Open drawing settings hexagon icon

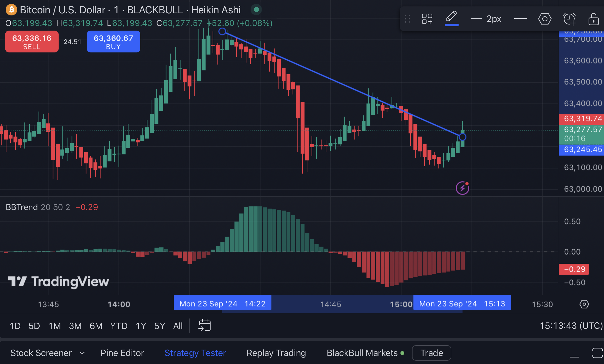coord(545,19)
